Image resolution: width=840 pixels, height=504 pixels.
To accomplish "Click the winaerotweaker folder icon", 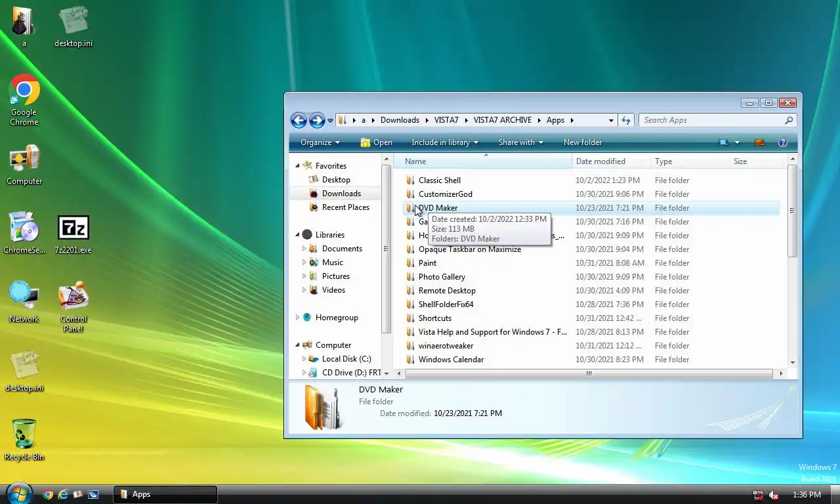I will tap(410, 346).
